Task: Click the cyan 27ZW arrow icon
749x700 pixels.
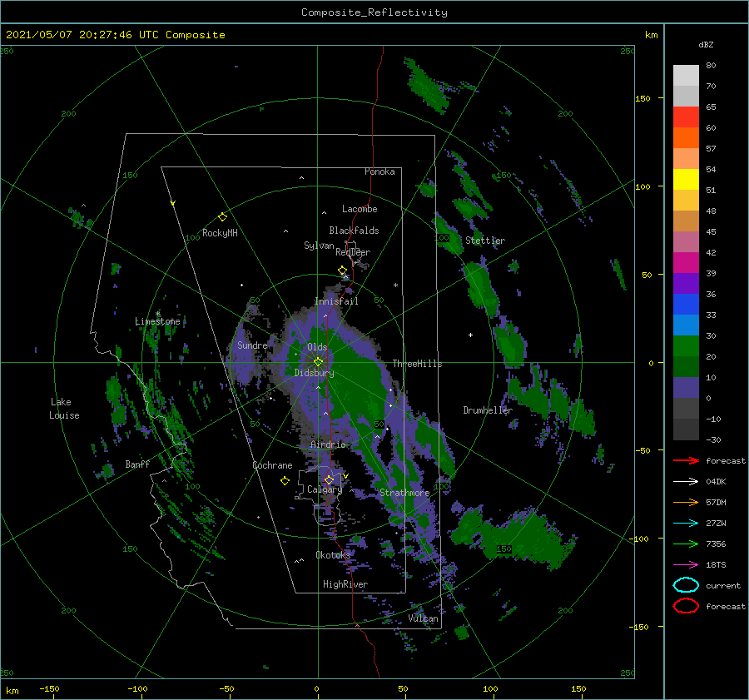Action: (x=686, y=524)
